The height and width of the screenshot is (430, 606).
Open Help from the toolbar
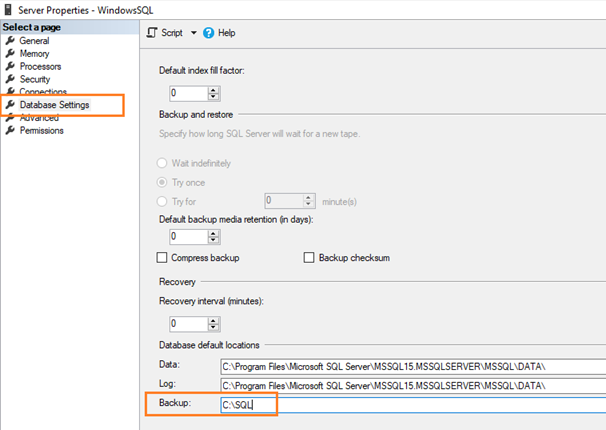point(219,33)
